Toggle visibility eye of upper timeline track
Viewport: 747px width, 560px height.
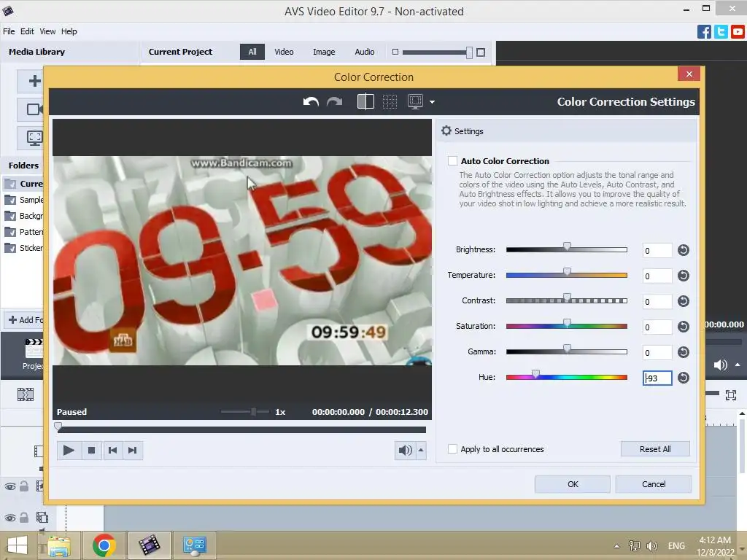tap(10, 486)
